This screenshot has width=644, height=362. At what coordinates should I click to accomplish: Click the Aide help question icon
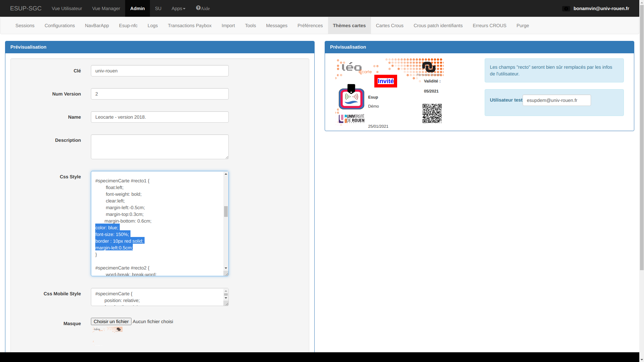click(198, 8)
